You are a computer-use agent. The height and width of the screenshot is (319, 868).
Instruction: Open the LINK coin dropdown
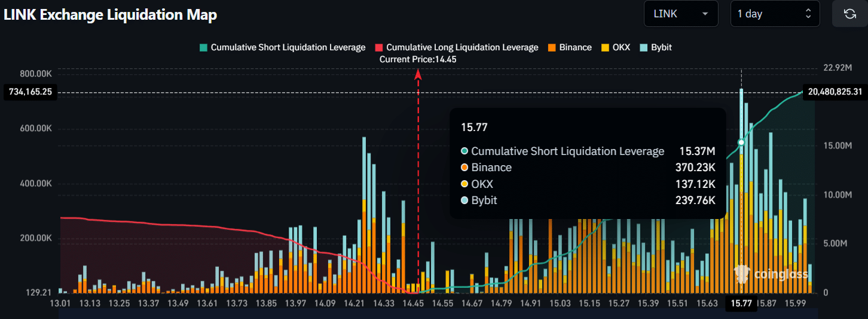[680, 14]
